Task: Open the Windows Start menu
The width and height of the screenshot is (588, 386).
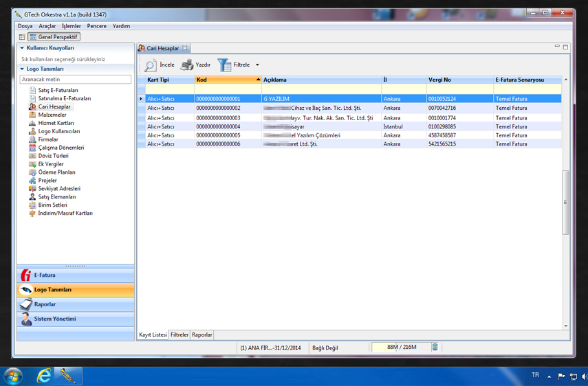Action: pos(13,376)
